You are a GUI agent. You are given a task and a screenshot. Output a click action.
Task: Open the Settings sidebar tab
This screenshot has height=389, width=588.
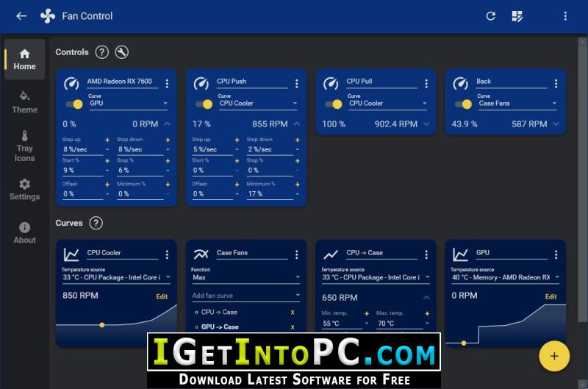25,190
